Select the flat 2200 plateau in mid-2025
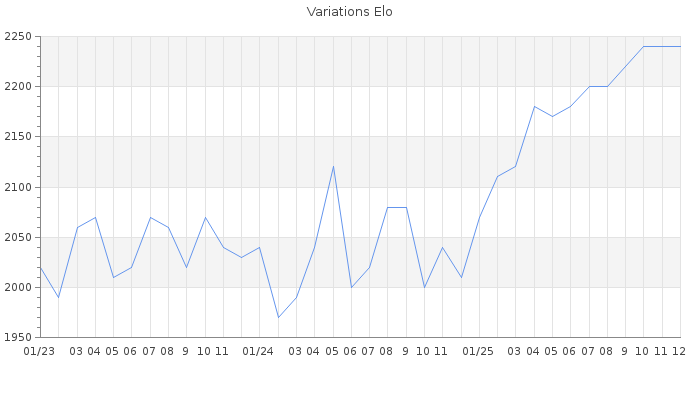The width and height of the screenshot is (700, 400). 598,87
